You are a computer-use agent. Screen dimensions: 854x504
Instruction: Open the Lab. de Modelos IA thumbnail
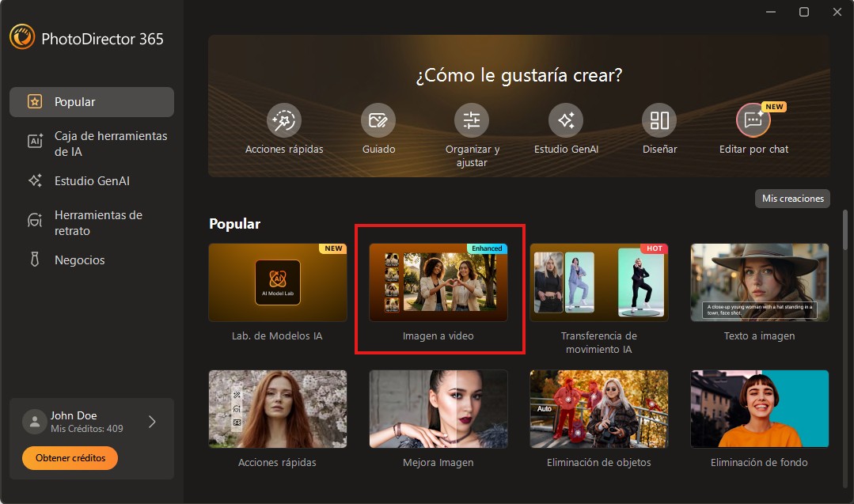[x=278, y=282]
